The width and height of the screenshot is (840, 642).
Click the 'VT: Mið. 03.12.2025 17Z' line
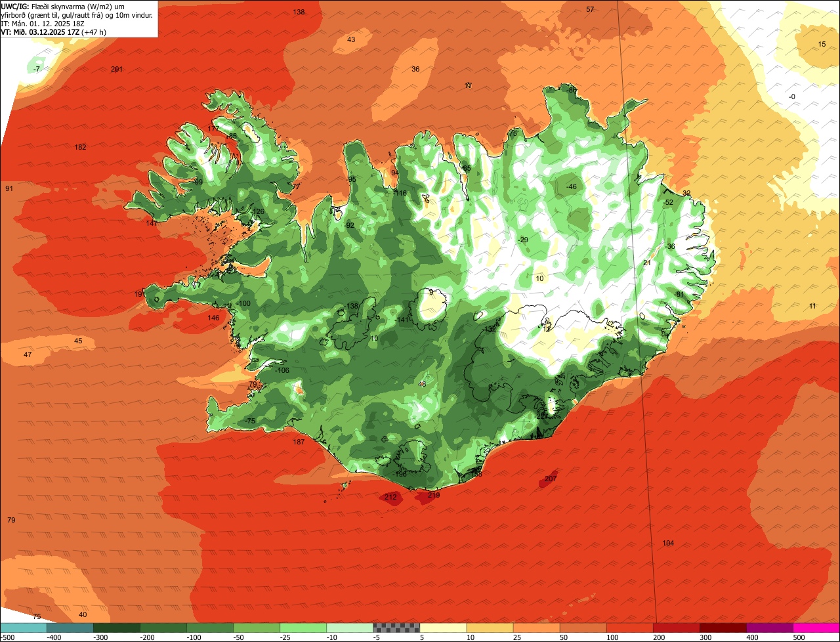[x=54, y=32]
